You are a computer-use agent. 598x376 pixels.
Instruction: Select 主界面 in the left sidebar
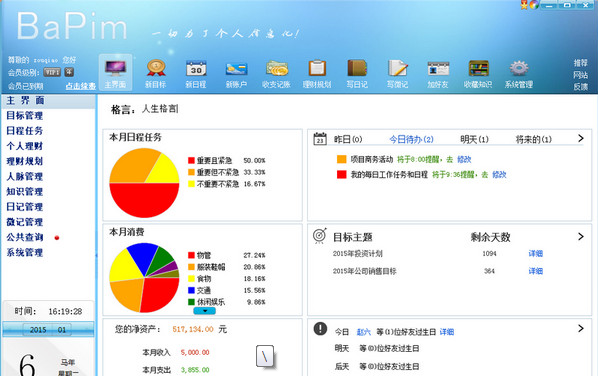[25, 100]
